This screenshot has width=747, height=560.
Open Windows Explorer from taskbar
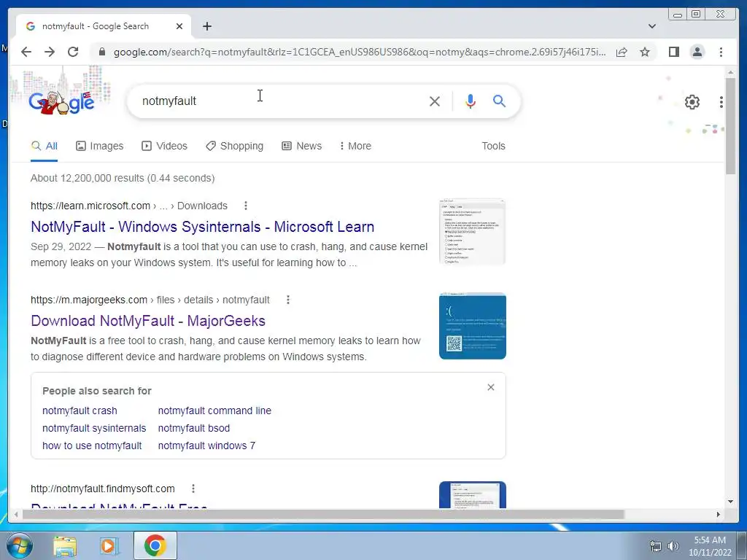point(65,545)
